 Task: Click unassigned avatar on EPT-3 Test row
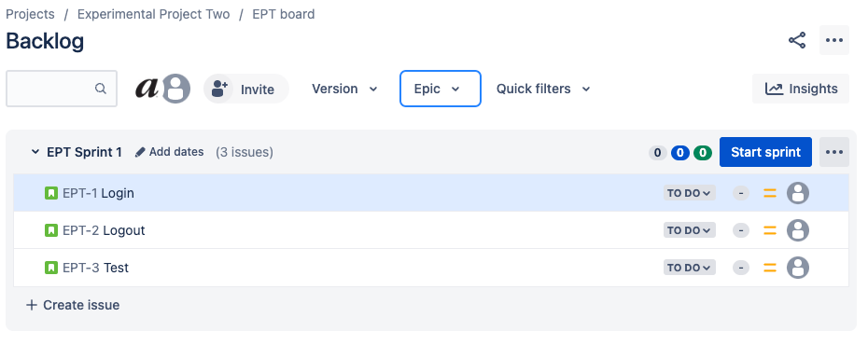tap(798, 268)
